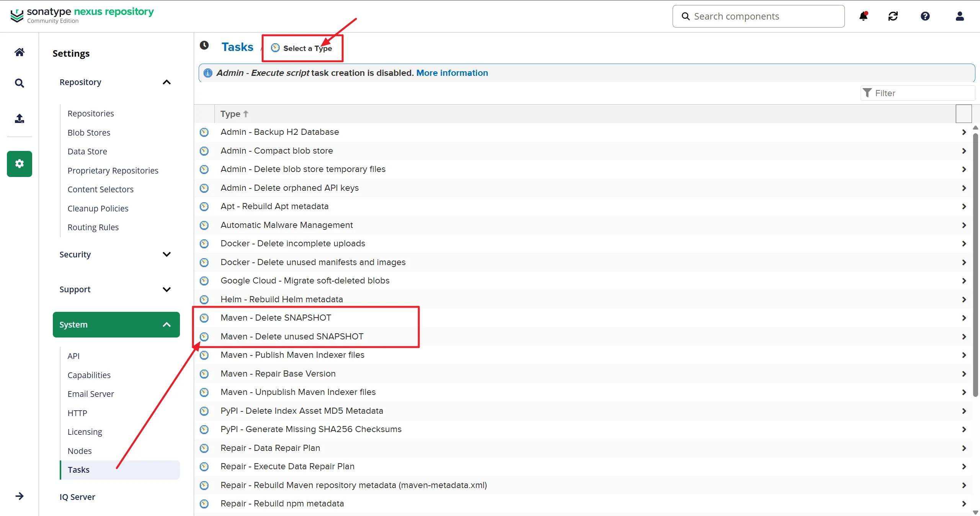Viewport: 980px width, 516px height.
Task: Open Blob Stores settings page
Action: (89, 133)
